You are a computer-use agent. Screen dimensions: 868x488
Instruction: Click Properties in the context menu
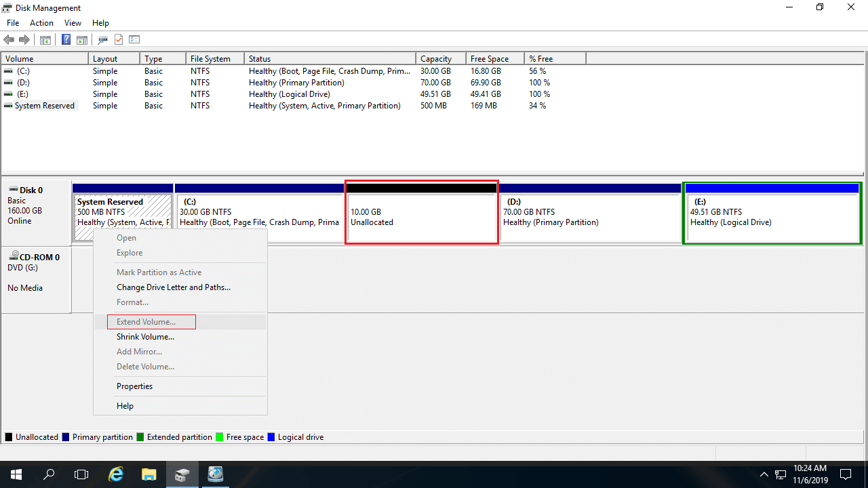[134, 386]
